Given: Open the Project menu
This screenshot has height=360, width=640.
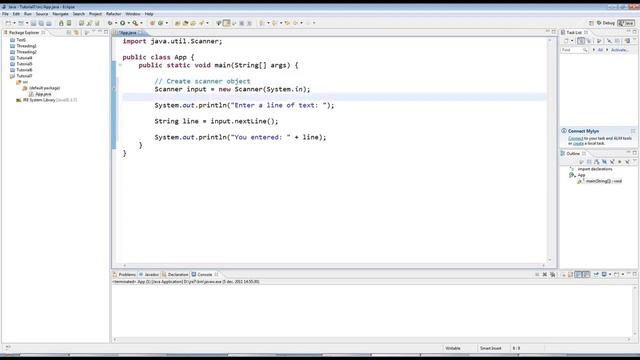Looking at the screenshot, I should click(x=95, y=14).
